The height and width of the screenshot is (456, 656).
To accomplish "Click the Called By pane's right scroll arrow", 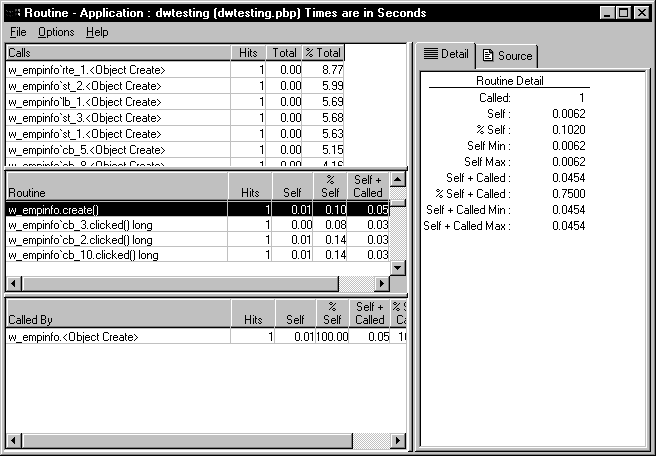I will click(399, 440).
